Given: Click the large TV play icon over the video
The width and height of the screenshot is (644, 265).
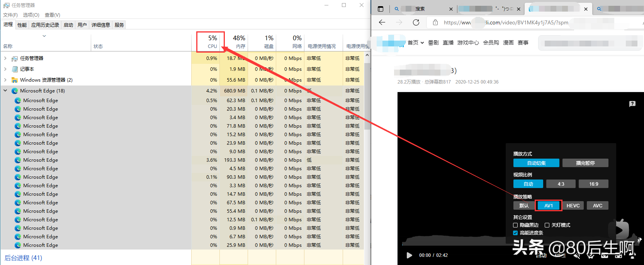Looking at the screenshot, I should click(x=619, y=229).
